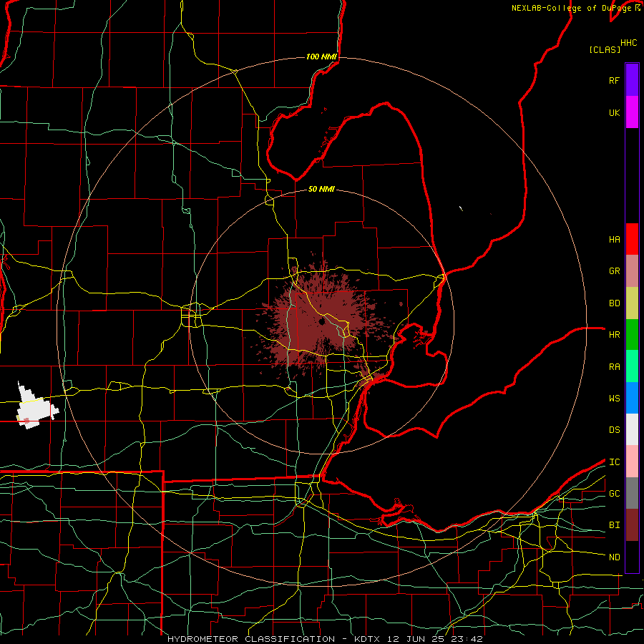Click the BI legend label

(x=614, y=525)
